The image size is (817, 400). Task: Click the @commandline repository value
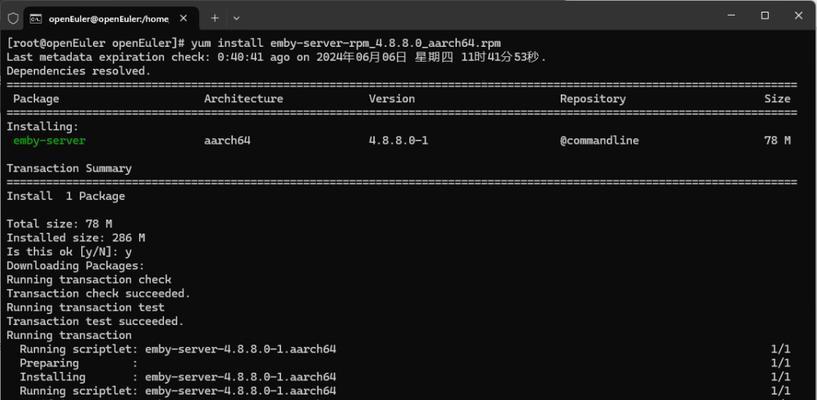click(599, 141)
